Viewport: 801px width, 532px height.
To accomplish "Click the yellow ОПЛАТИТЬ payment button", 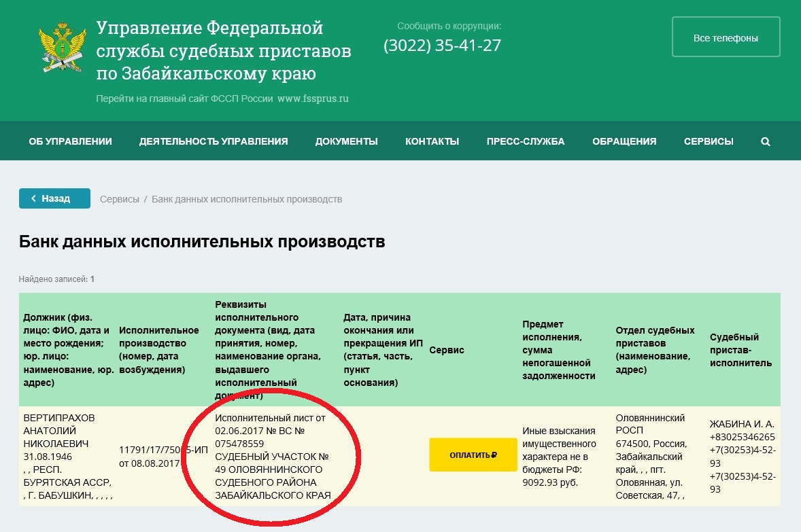I will click(x=473, y=455).
